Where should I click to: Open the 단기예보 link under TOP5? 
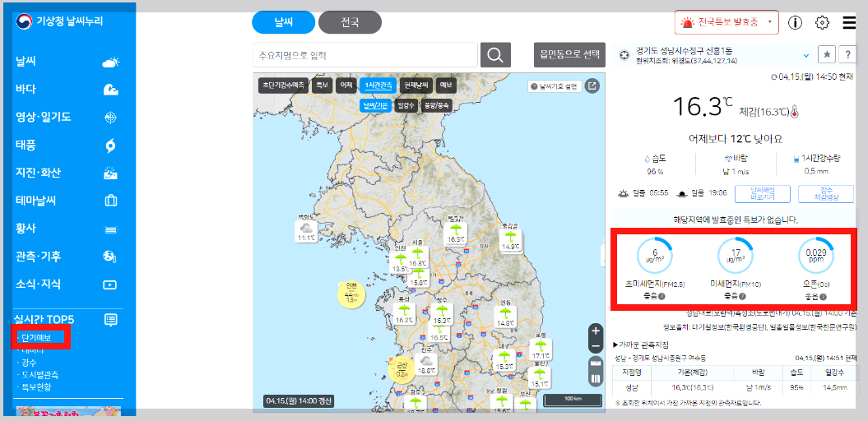coord(36,338)
